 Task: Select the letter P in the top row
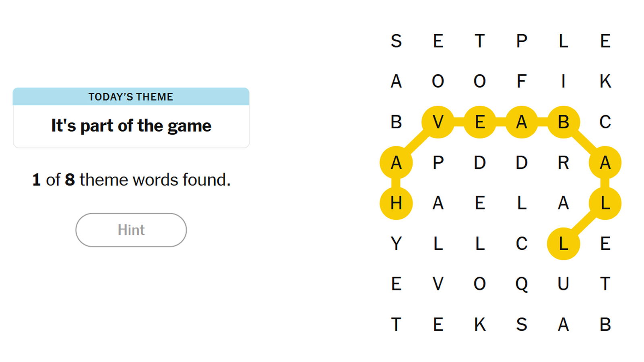(x=522, y=41)
